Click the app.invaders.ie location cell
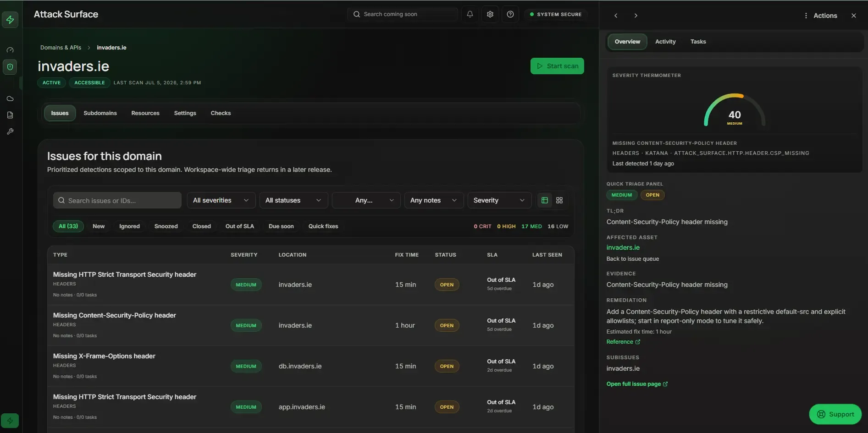Image resolution: width=868 pixels, height=433 pixels. tap(302, 407)
